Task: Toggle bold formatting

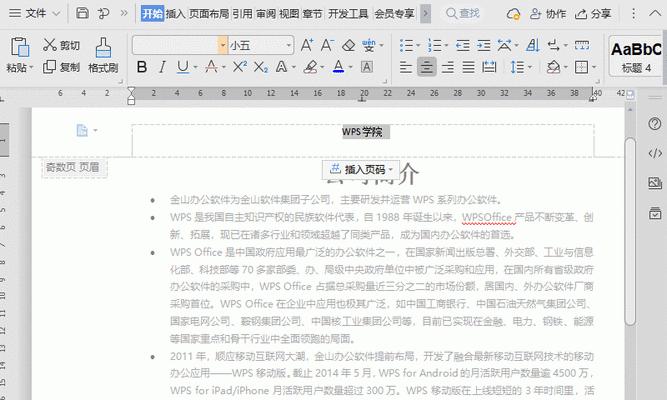Action: point(142,67)
